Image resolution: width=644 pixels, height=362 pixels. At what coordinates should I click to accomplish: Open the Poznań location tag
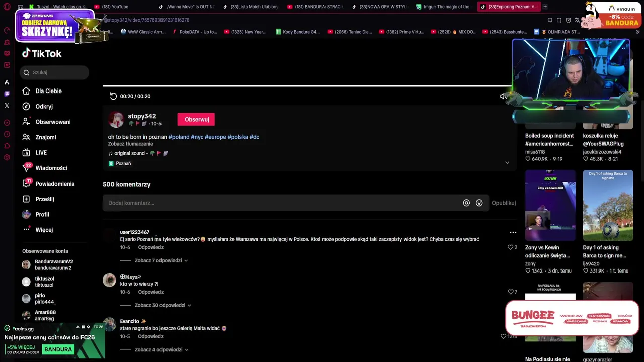[120, 163]
